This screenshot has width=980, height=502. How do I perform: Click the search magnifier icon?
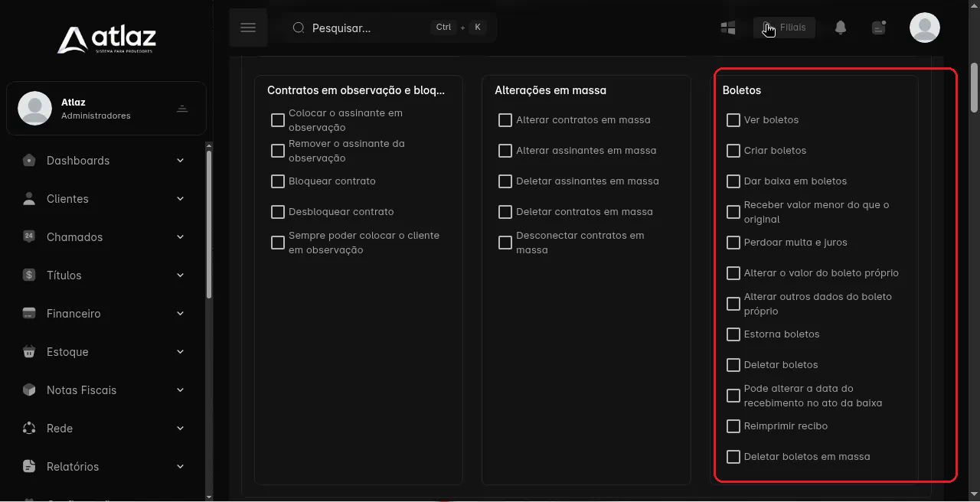[299, 28]
